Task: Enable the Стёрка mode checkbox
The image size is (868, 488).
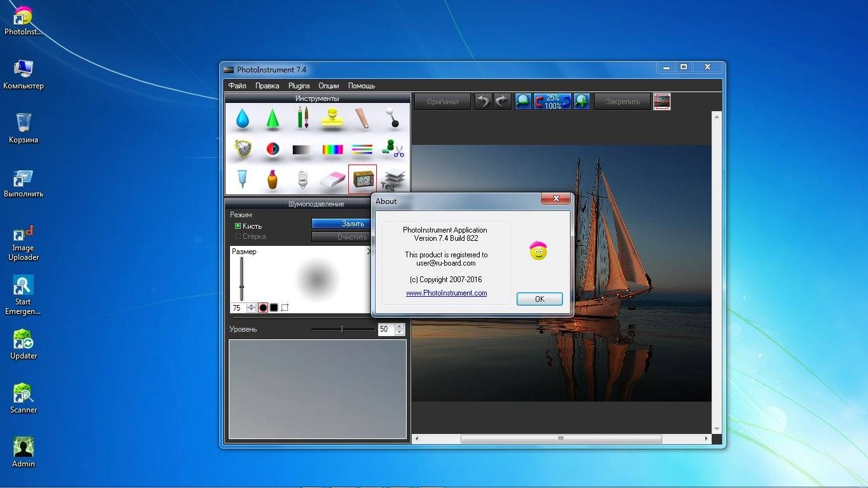Action: 238,236
